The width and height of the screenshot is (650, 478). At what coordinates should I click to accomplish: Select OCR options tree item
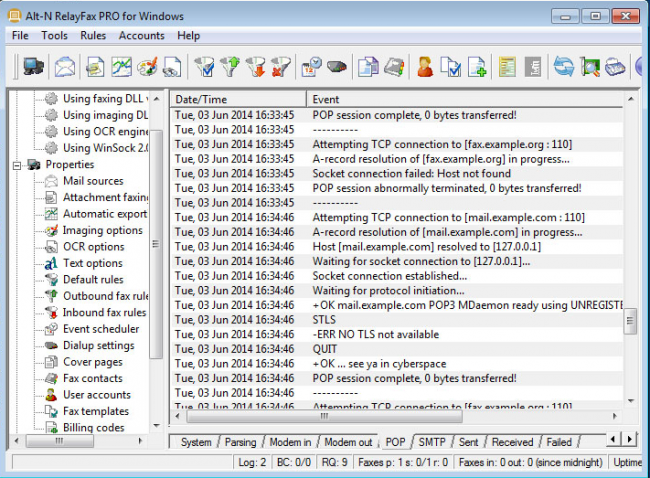click(x=94, y=247)
